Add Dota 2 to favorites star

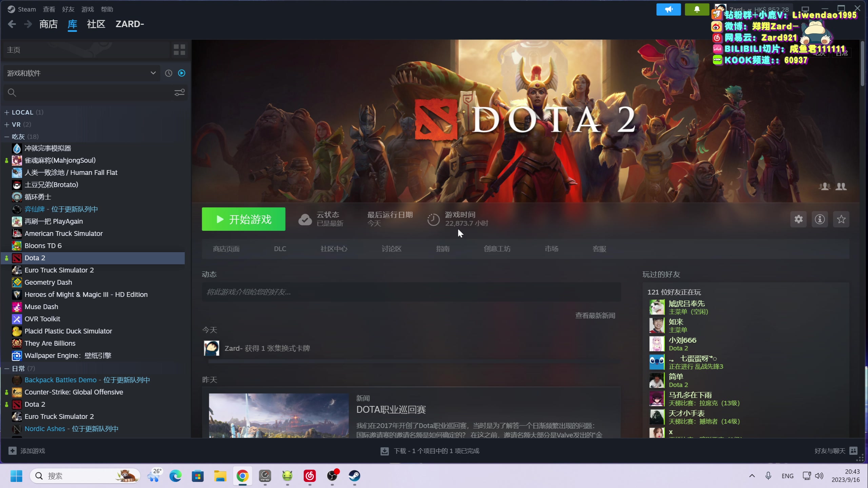(x=841, y=219)
